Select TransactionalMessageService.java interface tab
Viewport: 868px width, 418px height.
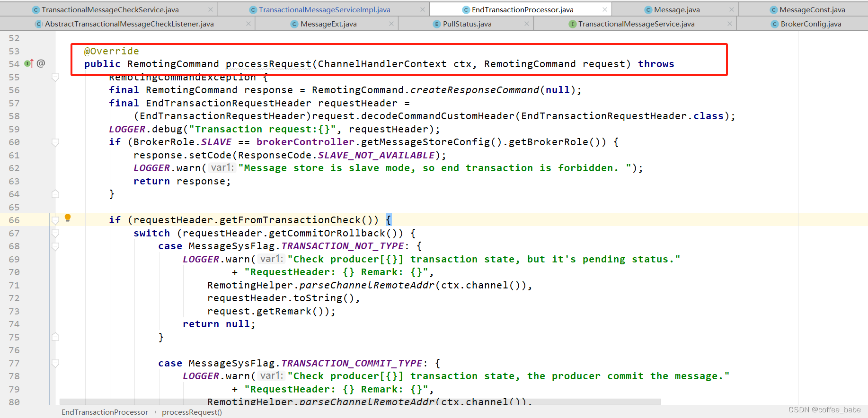(x=636, y=24)
